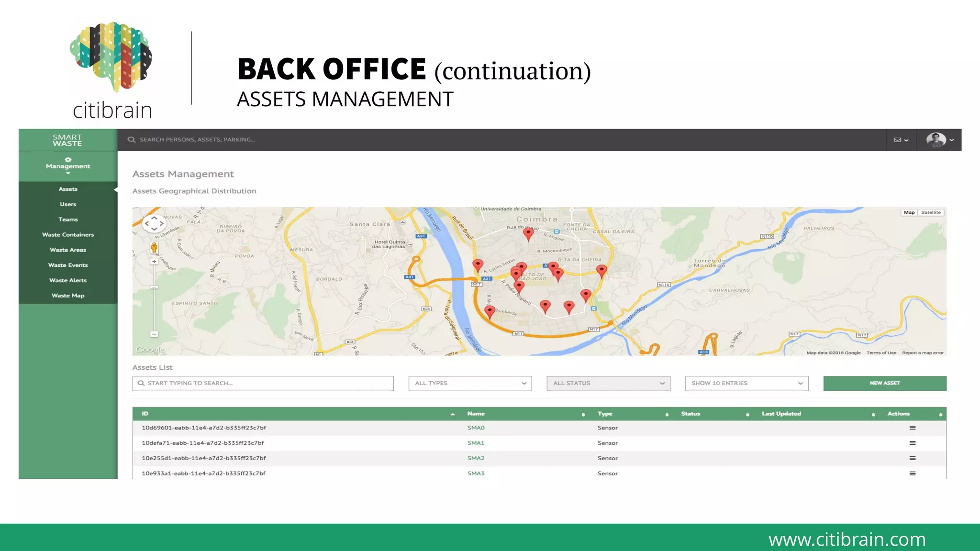Click the search icon in assets list field

[x=141, y=383]
